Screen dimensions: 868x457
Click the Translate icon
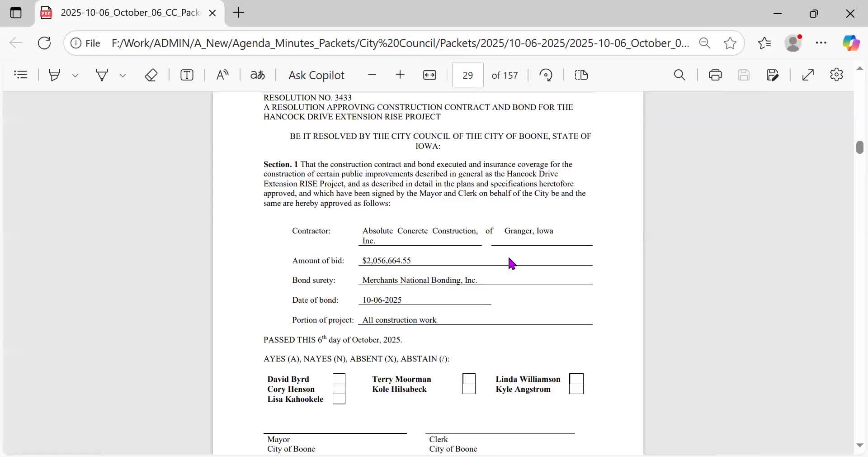click(258, 75)
